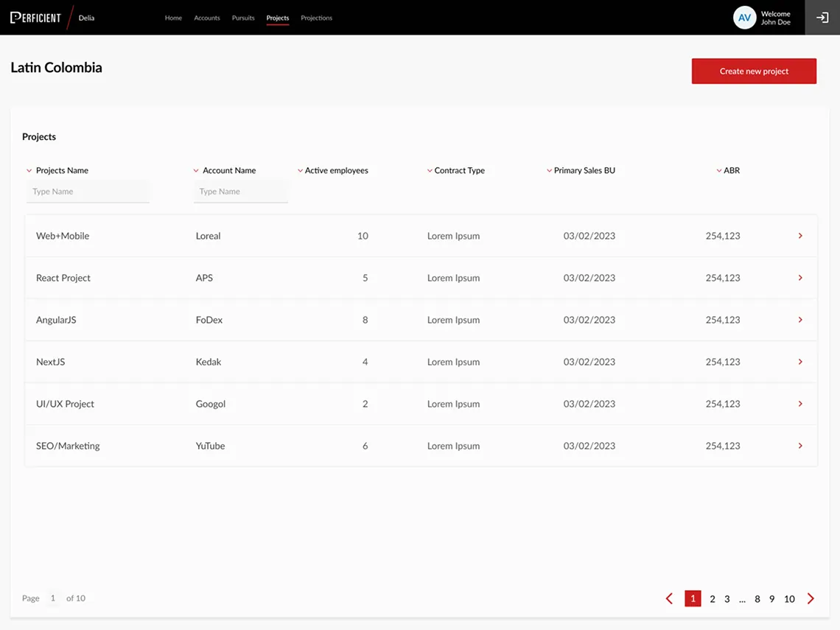
Task: Click the Kedak account cell
Action: click(209, 362)
